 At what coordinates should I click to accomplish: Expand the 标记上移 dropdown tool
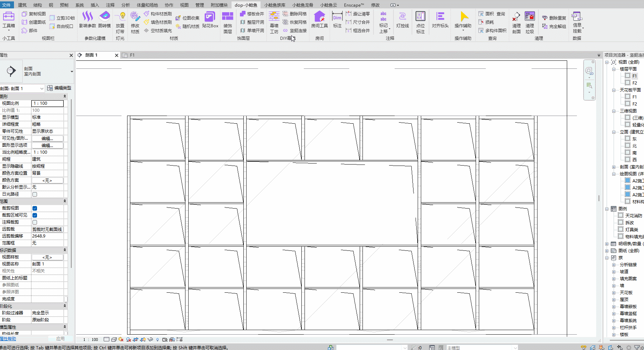[383, 22]
